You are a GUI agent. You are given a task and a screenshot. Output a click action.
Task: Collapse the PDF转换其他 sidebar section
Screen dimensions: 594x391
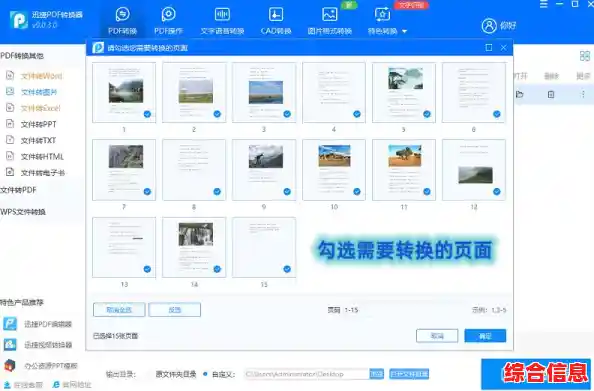click(22, 56)
